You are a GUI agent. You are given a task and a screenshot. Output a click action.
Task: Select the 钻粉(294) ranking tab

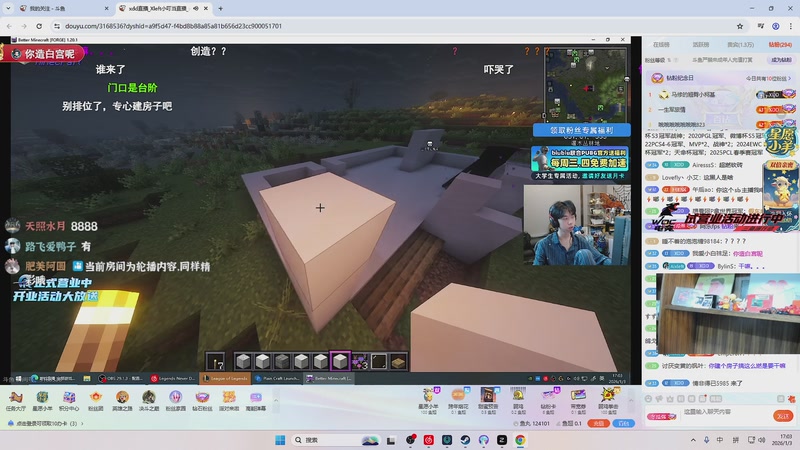coord(780,45)
